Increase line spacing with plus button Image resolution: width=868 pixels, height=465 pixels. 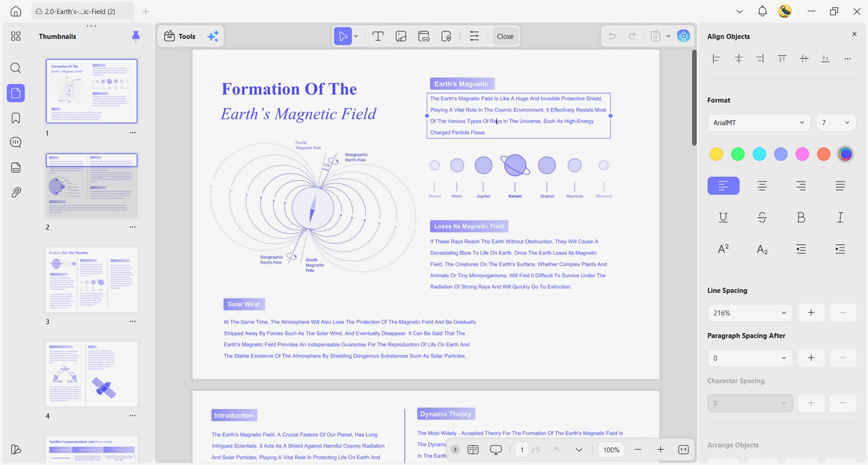coord(811,313)
